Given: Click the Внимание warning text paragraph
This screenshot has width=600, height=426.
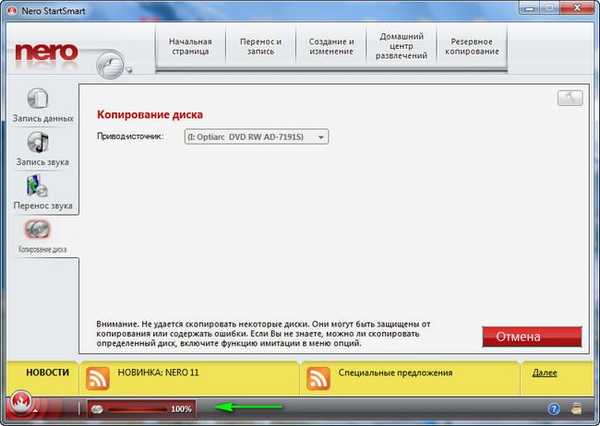Looking at the screenshot, I should point(263,334).
